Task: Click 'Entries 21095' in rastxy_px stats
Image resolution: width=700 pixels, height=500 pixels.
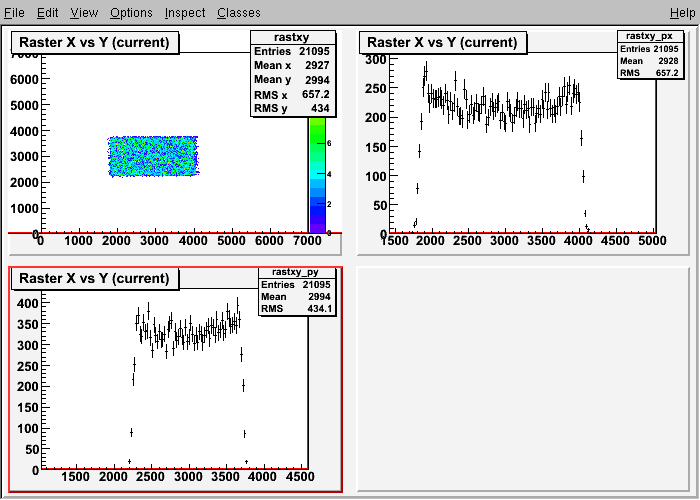Action: (x=650, y=49)
